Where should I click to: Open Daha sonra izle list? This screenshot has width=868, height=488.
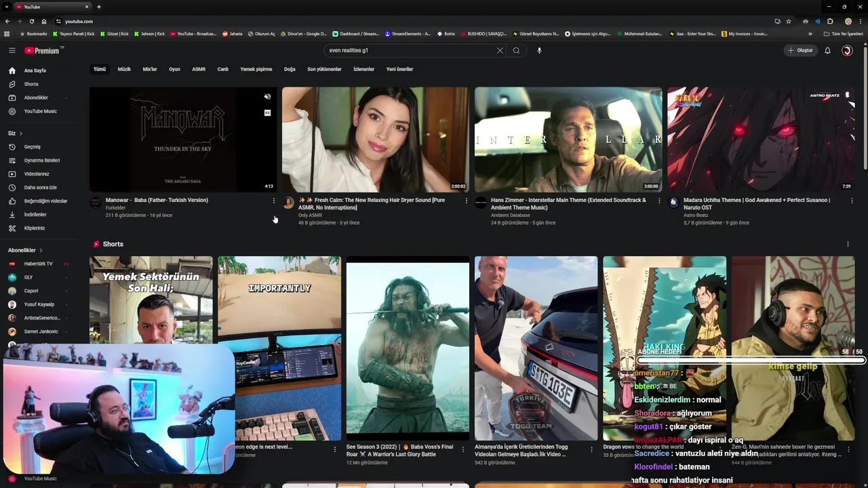pos(40,187)
